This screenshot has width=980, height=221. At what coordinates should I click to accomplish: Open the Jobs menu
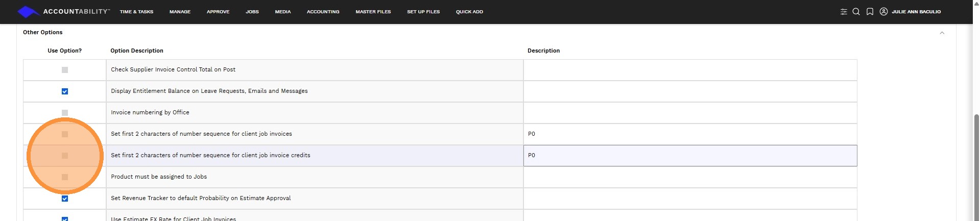pyautogui.click(x=252, y=12)
